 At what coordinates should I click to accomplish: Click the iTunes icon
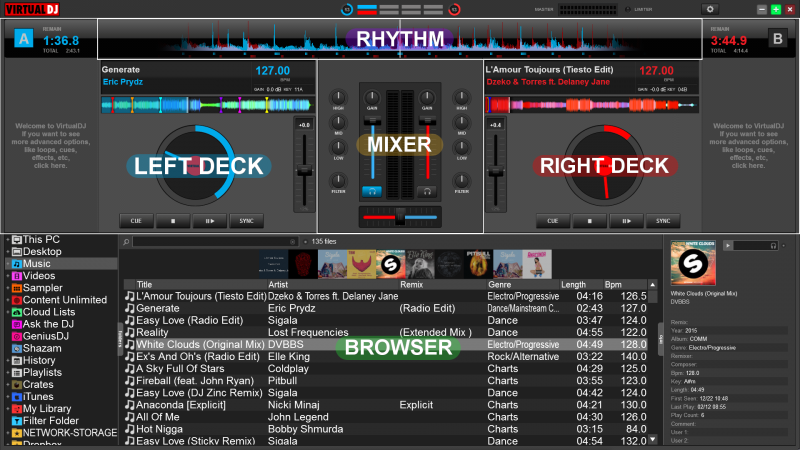pyautogui.click(x=17, y=396)
